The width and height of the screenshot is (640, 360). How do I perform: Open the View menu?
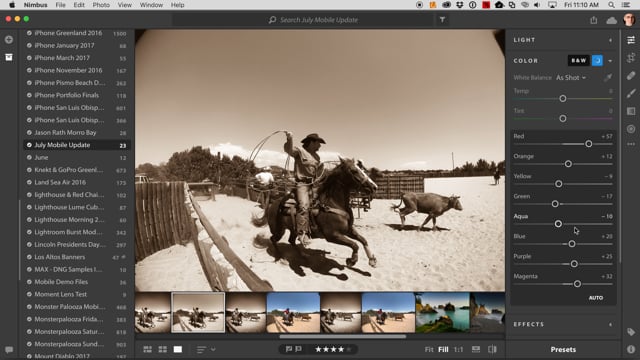(124, 5)
